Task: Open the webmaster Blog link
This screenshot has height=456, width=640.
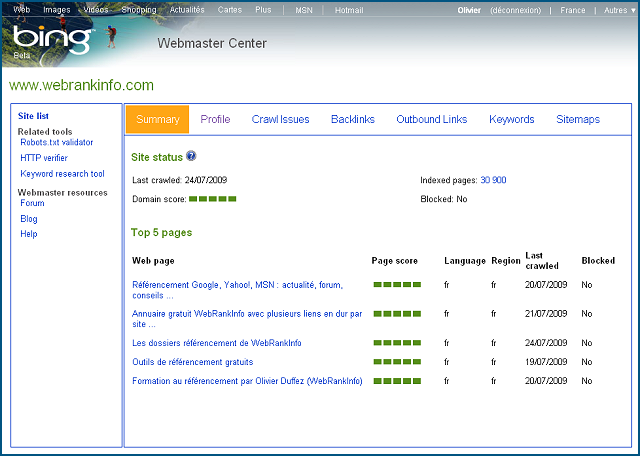Action: pos(29,219)
